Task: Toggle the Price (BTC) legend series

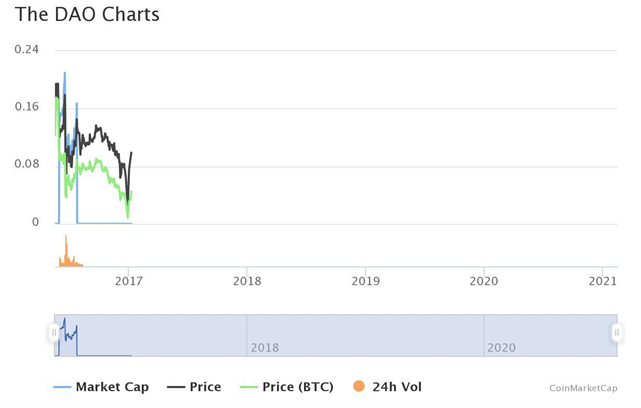Action: pos(287,387)
